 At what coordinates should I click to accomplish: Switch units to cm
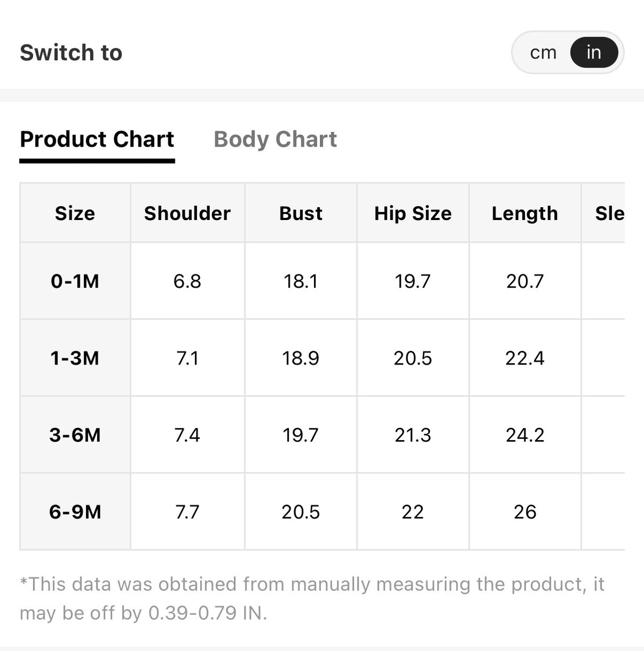click(x=543, y=53)
